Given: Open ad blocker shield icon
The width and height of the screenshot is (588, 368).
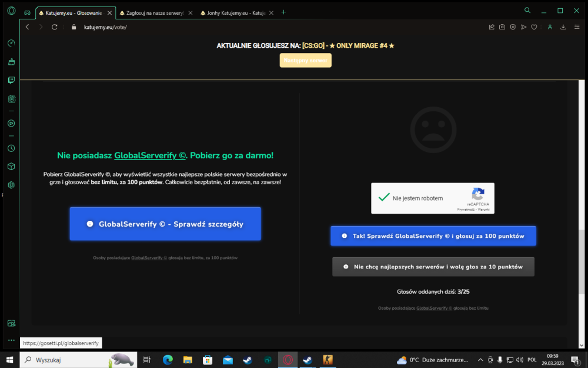Looking at the screenshot, I should click(513, 27).
